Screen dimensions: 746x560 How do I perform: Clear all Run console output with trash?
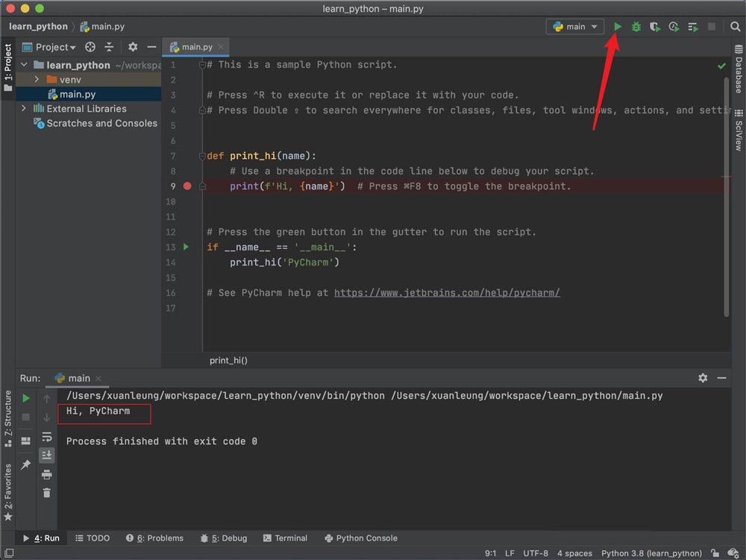(x=46, y=493)
